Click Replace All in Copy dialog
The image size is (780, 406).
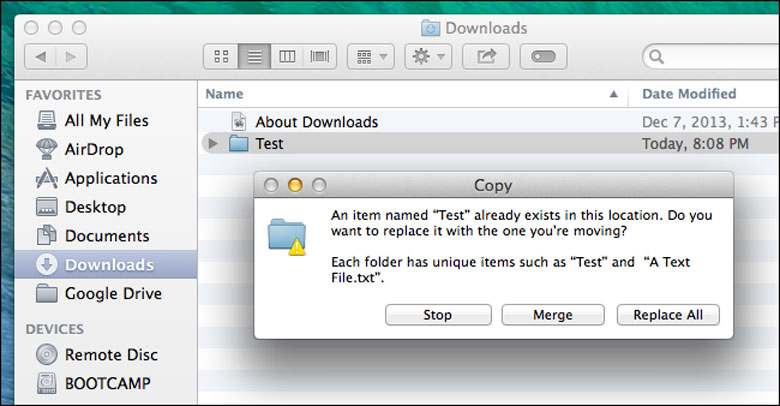coord(668,315)
